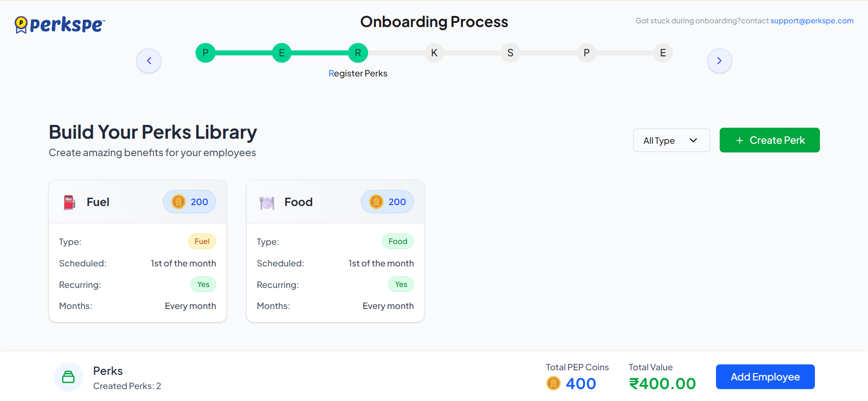
Task: Click the Total PEP Coins coin icon
Action: [553, 383]
